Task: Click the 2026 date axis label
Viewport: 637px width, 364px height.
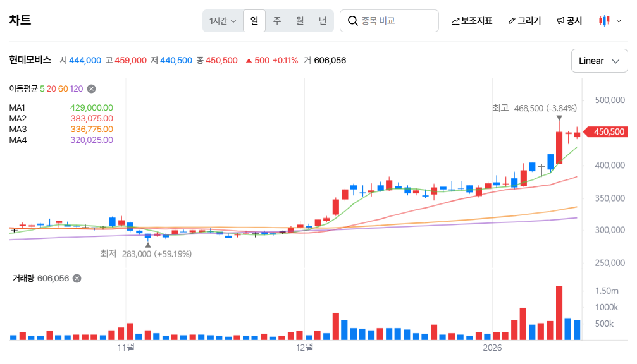Action: (492, 348)
